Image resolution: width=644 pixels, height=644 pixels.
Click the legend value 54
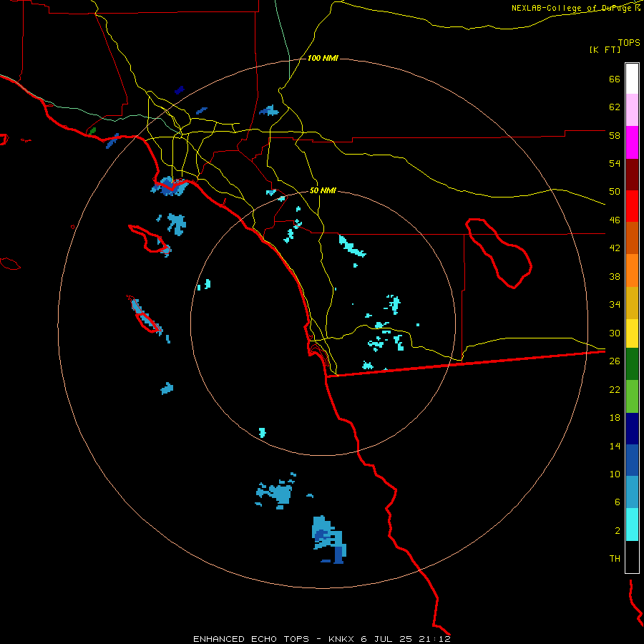pyautogui.click(x=615, y=163)
